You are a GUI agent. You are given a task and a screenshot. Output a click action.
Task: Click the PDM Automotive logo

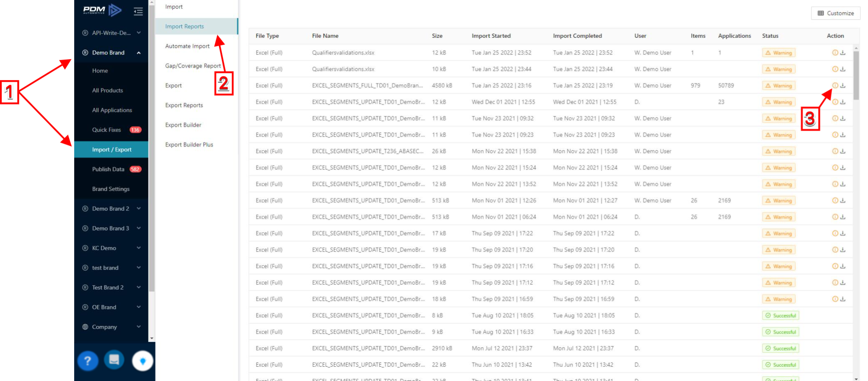102,10
